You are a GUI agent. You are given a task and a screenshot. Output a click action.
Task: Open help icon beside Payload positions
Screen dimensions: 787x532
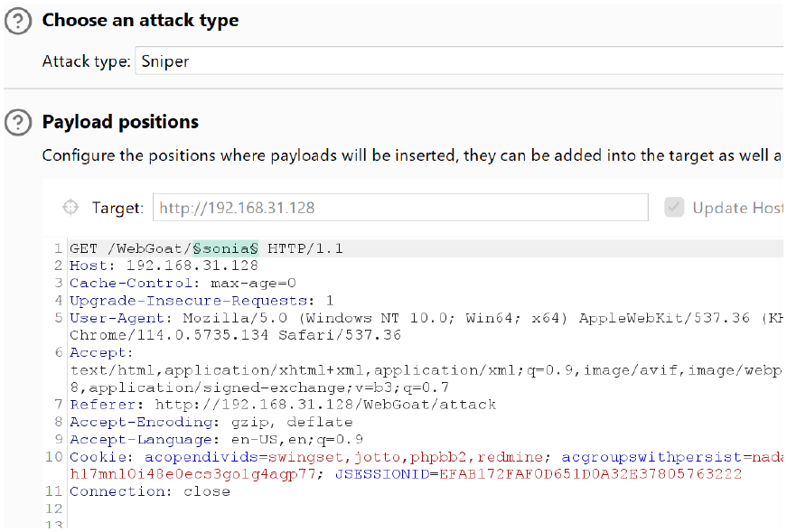pos(18,123)
